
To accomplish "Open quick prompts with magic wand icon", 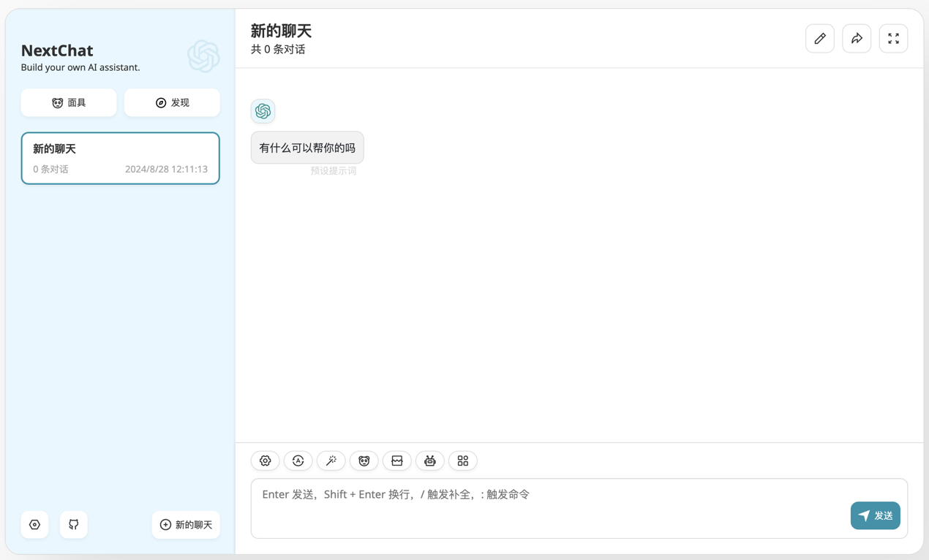I will point(331,461).
